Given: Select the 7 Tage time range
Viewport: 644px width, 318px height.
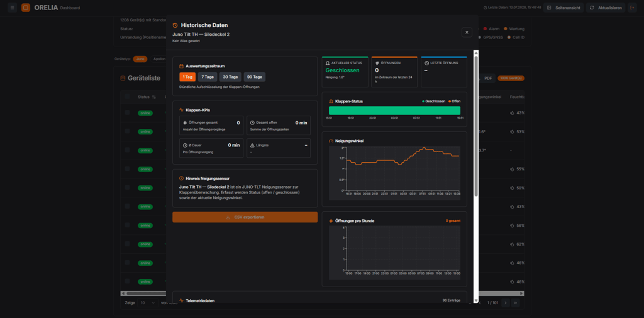Looking at the screenshot, I should (x=208, y=77).
